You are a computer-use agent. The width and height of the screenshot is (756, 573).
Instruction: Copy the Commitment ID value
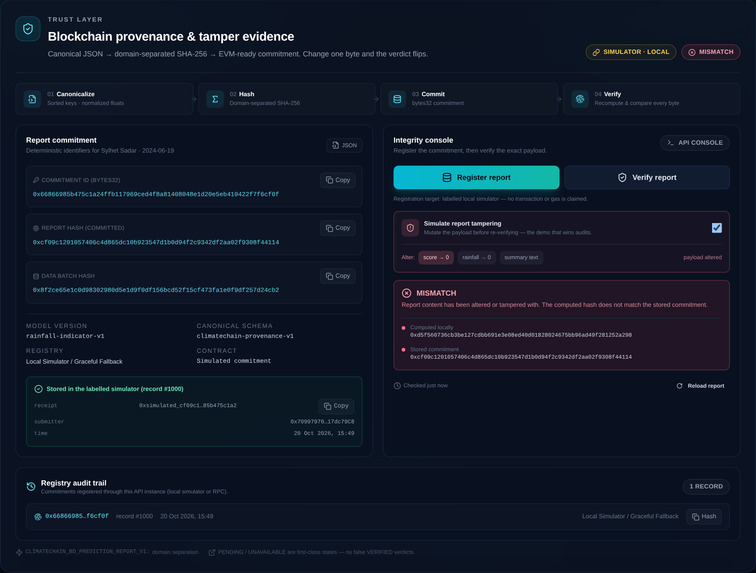338,180
